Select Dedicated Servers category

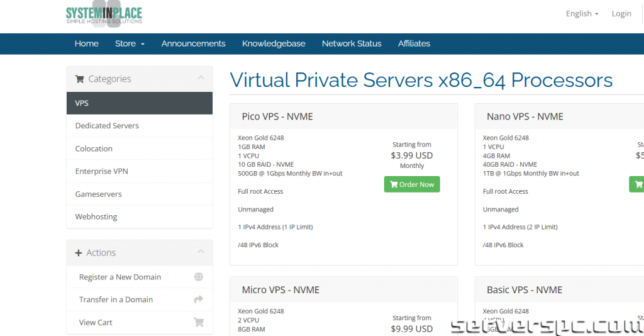click(107, 126)
